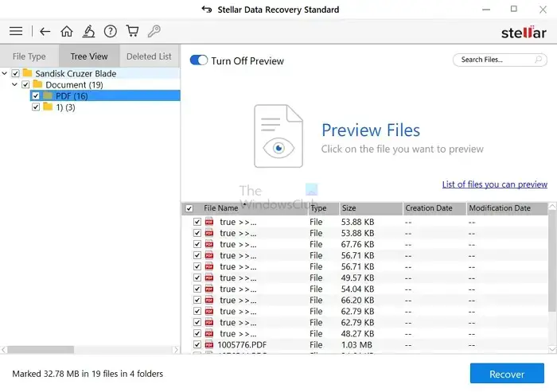
Task: Click the PDF folder icon
Action: [48, 95]
